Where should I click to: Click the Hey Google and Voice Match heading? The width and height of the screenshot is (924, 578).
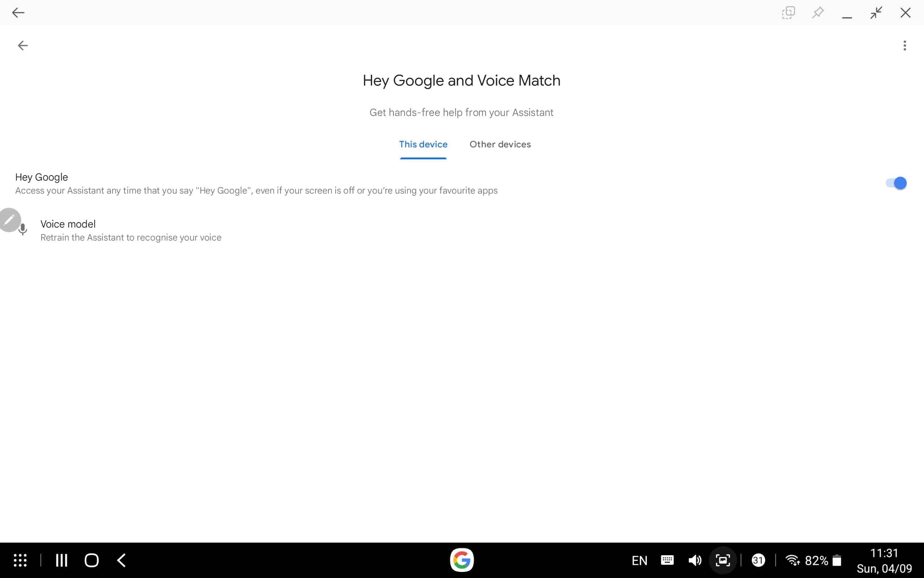[462, 81]
